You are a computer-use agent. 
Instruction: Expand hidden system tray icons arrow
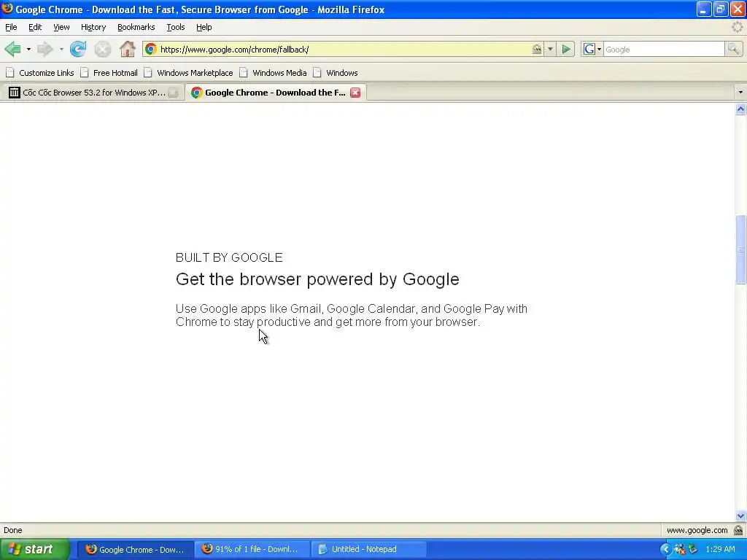[665, 549]
